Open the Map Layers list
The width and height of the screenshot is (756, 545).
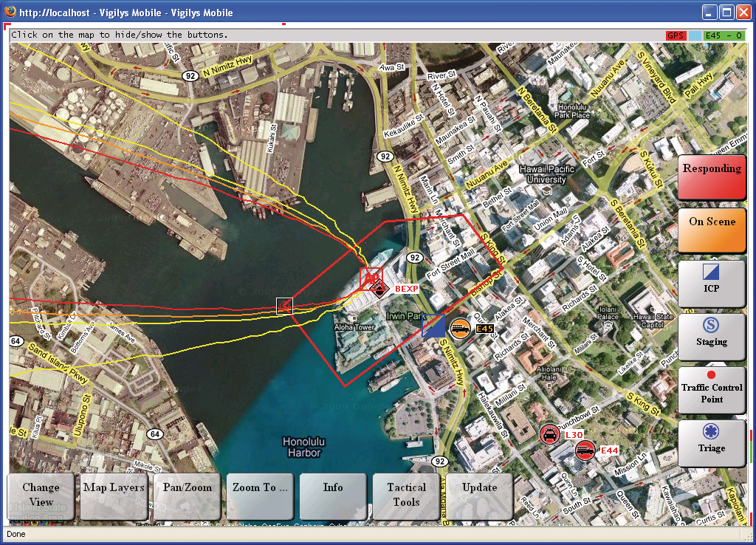114,496
